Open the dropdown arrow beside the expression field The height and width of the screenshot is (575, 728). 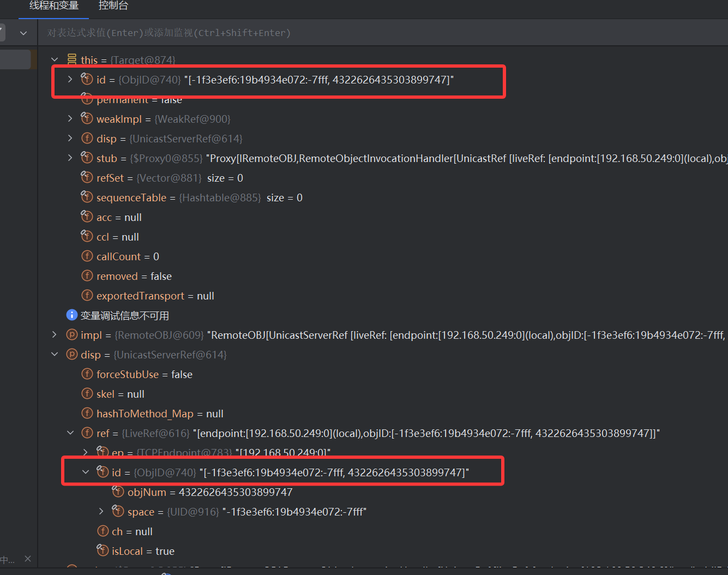[x=23, y=33]
